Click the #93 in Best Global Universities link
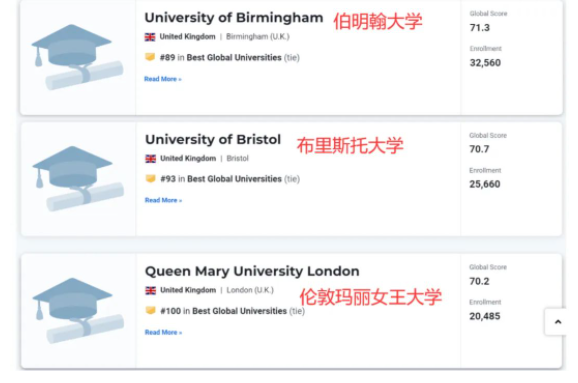 tap(221, 179)
